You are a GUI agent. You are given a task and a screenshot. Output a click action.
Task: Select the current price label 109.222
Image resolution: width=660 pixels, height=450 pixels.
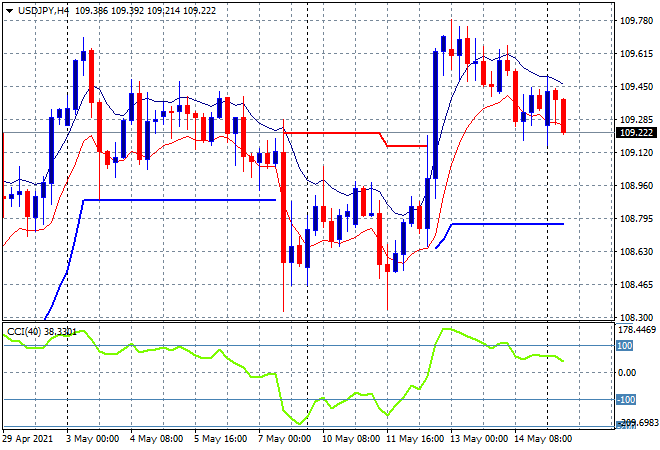(x=637, y=133)
